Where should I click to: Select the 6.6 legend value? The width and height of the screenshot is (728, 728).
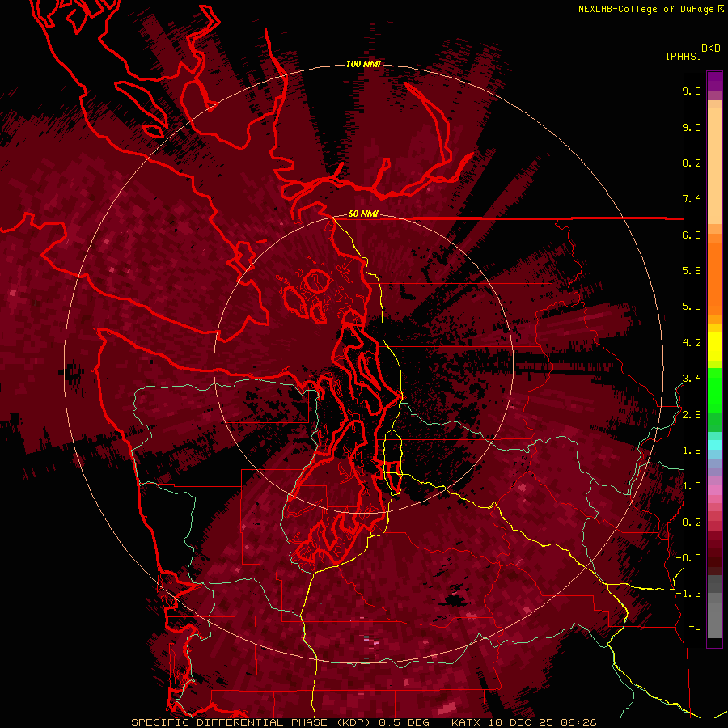692,235
